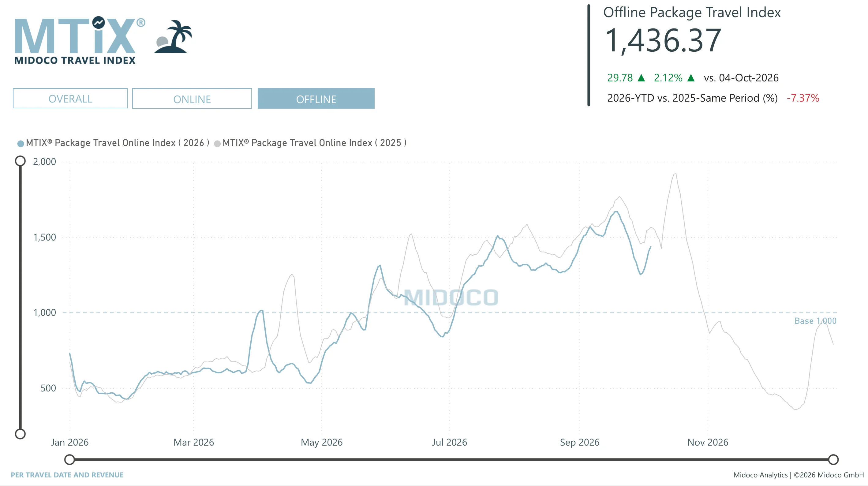Click 'PER TRAVEL DATE AND REVENUE' footer text

[x=67, y=475]
